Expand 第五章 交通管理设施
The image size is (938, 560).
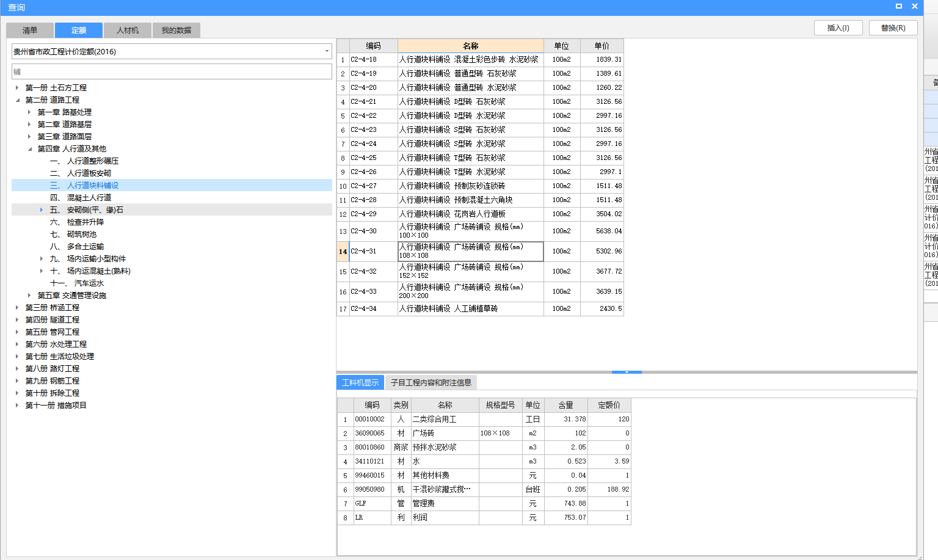pyautogui.click(x=29, y=295)
